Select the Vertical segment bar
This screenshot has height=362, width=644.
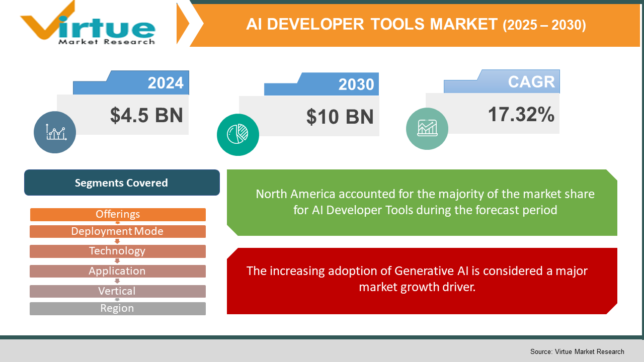coord(118,291)
